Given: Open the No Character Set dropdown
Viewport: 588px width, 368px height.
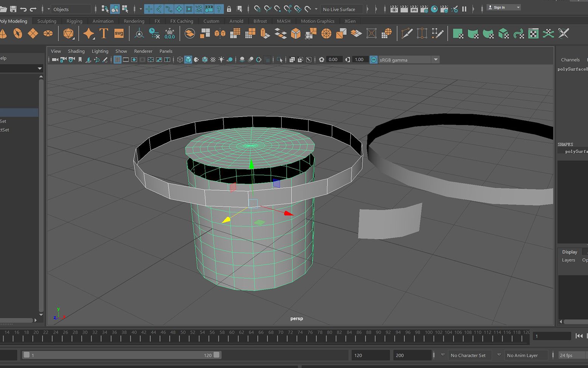Looking at the screenshot, I should click(x=468, y=355).
